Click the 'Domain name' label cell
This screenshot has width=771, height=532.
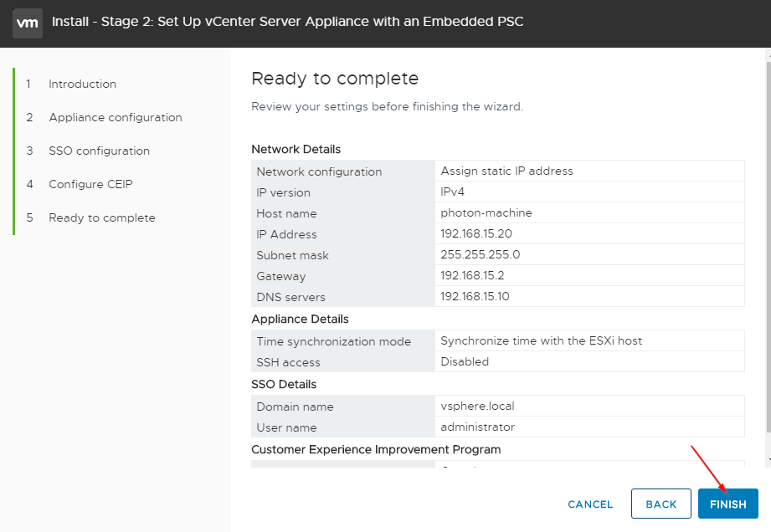point(342,407)
